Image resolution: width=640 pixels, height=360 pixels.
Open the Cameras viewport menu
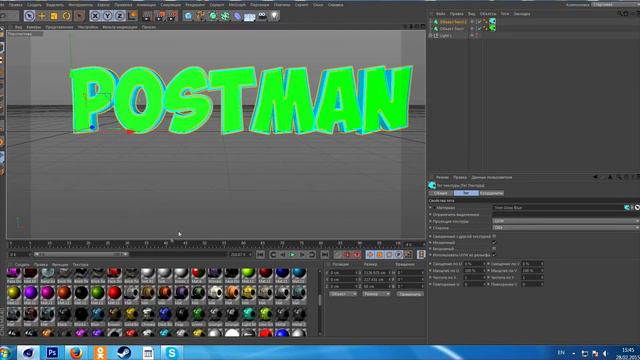pyautogui.click(x=34, y=27)
